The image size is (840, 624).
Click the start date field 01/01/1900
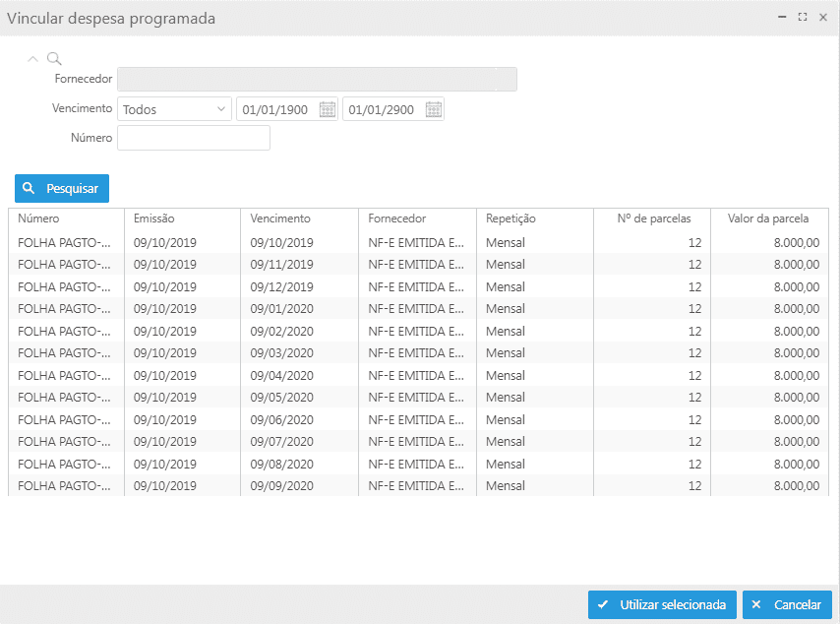point(276,109)
